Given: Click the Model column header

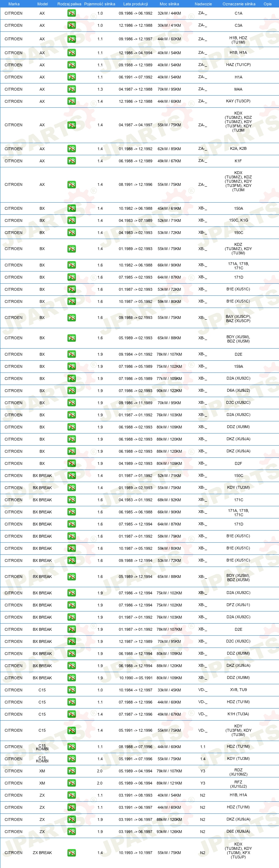Looking at the screenshot, I should pos(42,4).
